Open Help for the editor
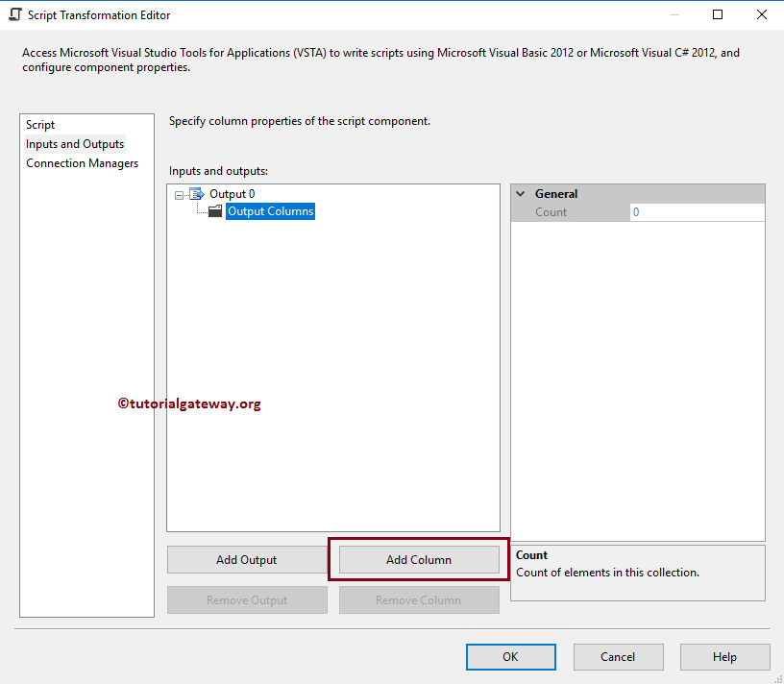Viewport: 784px width, 684px height. click(724, 656)
